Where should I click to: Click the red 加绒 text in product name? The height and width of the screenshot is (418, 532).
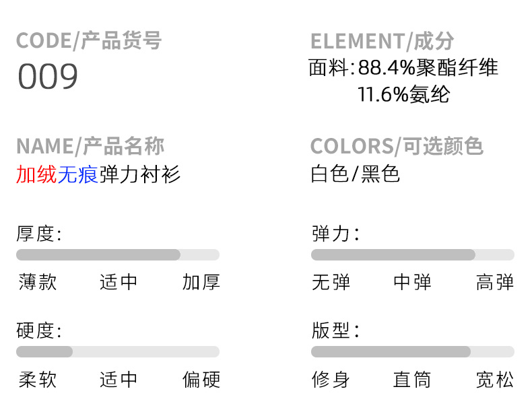[x=36, y=175]
